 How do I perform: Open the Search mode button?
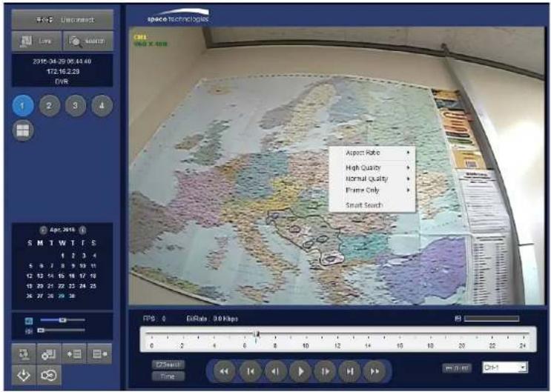coord(88,41)
